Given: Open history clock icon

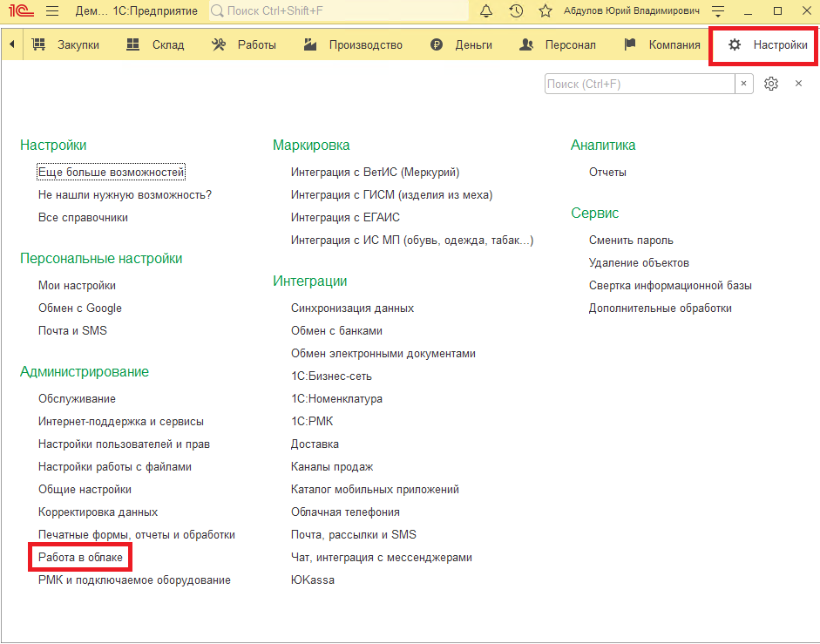Looking at the screenshot, I should point(516,10).
